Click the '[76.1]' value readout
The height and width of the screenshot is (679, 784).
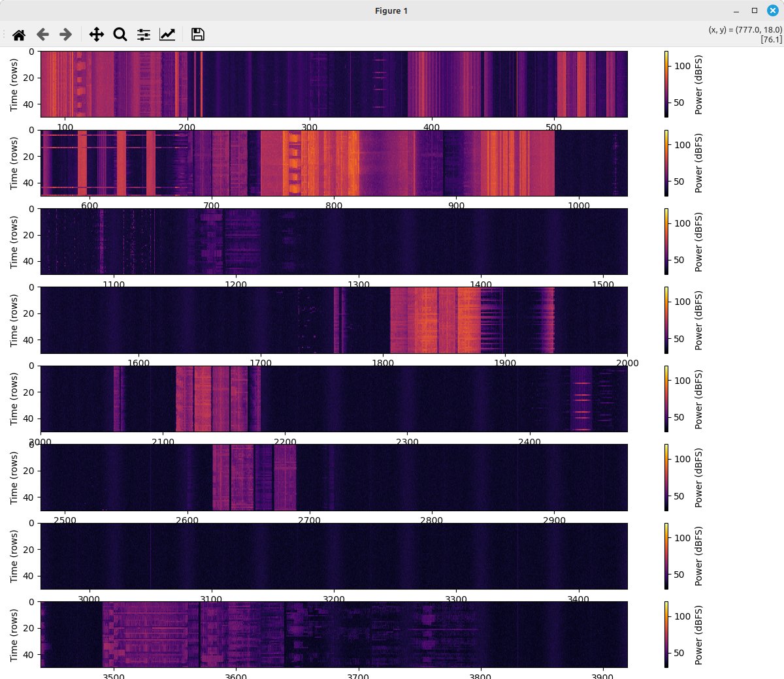click(x=771, y=39)
